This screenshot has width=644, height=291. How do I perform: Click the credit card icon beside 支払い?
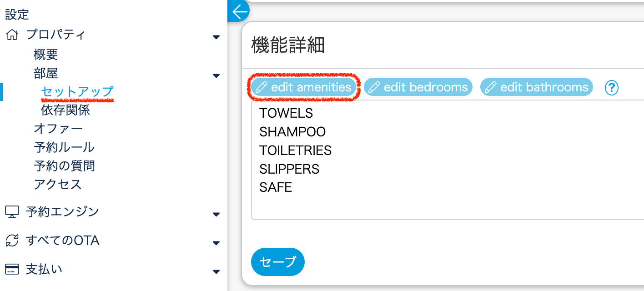tap(12, 270)
